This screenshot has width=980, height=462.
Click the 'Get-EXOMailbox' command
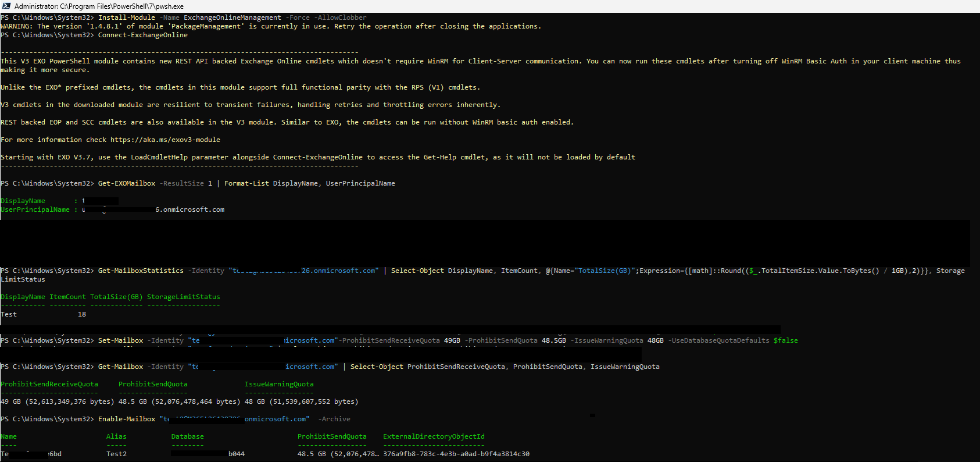pyautogui.click(x=127, y=183)
